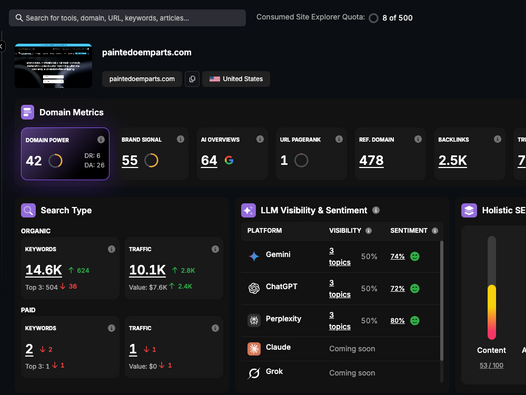Show the Sentiment column info icon

pos(435,231)
